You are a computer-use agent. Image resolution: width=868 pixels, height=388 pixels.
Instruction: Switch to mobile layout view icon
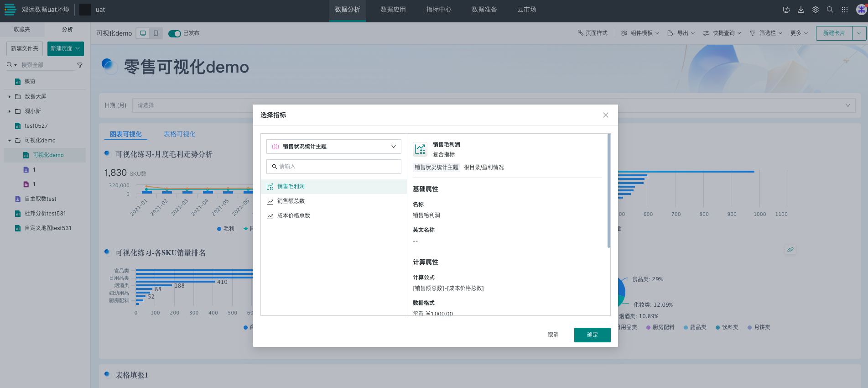pyautogui.click(x=156, y=33)
